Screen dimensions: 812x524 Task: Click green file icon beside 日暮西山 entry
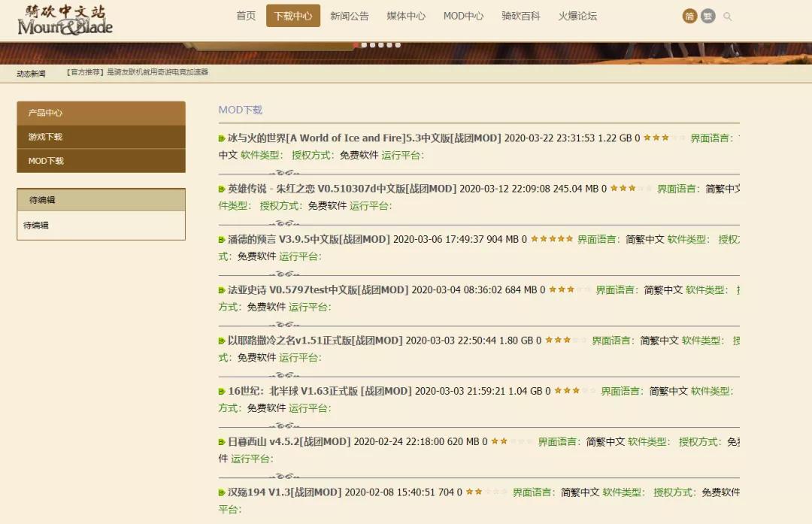[219, 442]
